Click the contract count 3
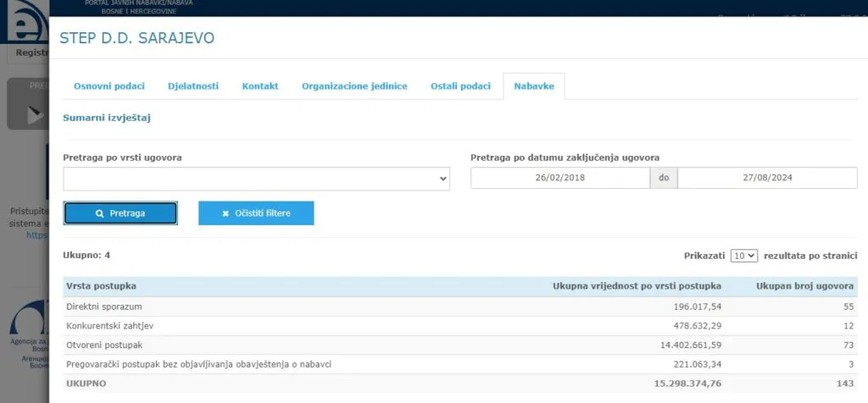The width and height of the screenshot is (868, 403). 851,364
